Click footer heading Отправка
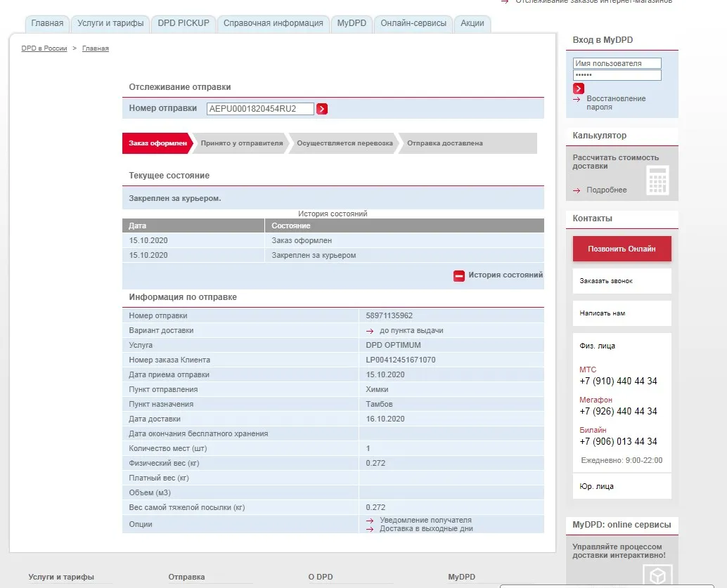 point(186,577)
